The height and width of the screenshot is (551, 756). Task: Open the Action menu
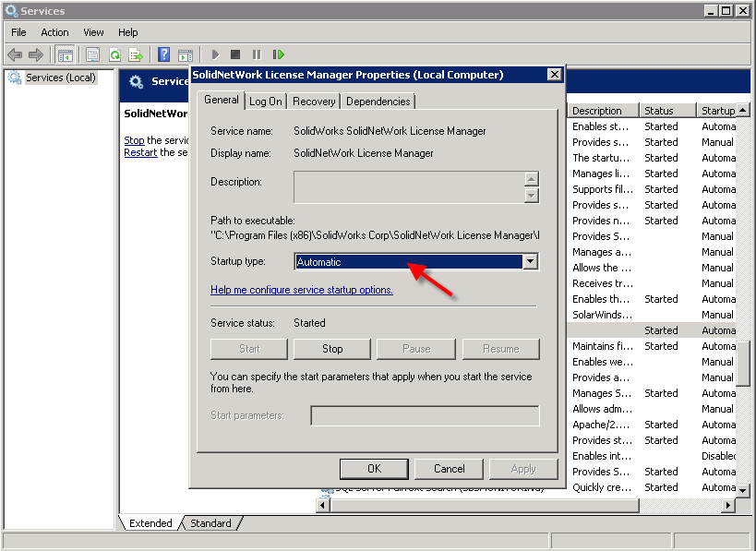54,32
